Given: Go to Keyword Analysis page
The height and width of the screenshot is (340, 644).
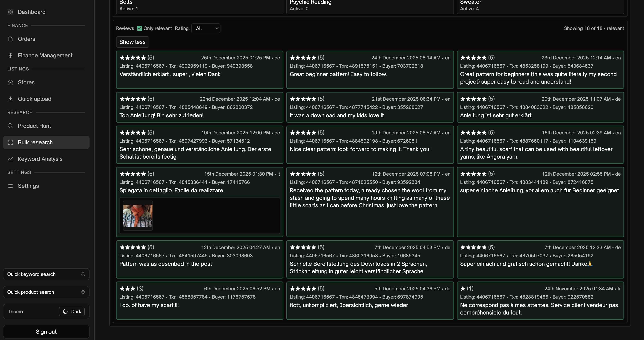Looking at the screenshot, I should tap(40, 159).
